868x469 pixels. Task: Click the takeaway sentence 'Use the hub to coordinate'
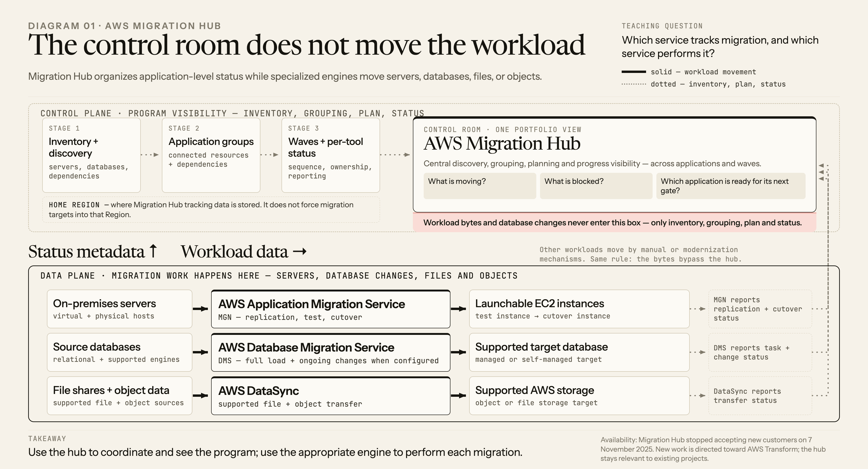(275, 452)
